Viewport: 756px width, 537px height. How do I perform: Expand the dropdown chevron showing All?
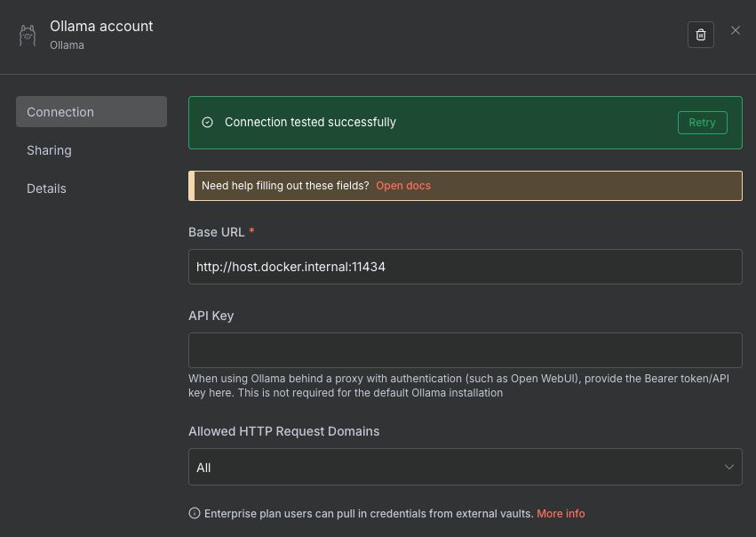[x=728, y=468]
